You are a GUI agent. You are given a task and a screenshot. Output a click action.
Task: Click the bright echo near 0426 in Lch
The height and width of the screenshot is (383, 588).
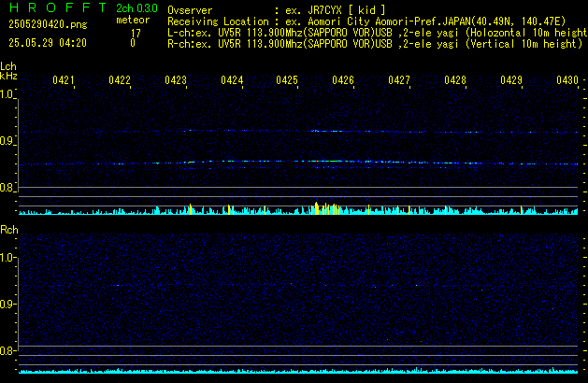(x=325, y=162)
